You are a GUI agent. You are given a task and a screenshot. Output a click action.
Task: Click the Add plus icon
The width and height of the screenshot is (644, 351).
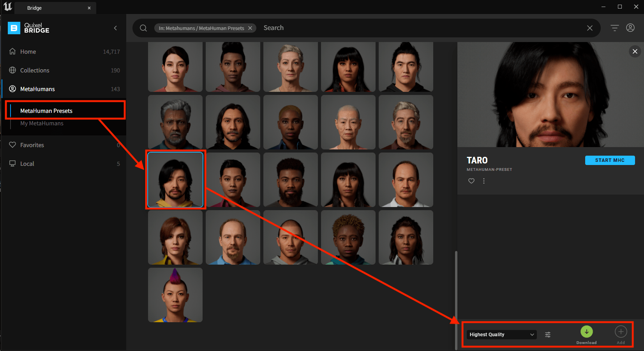(x=621, y=332)
